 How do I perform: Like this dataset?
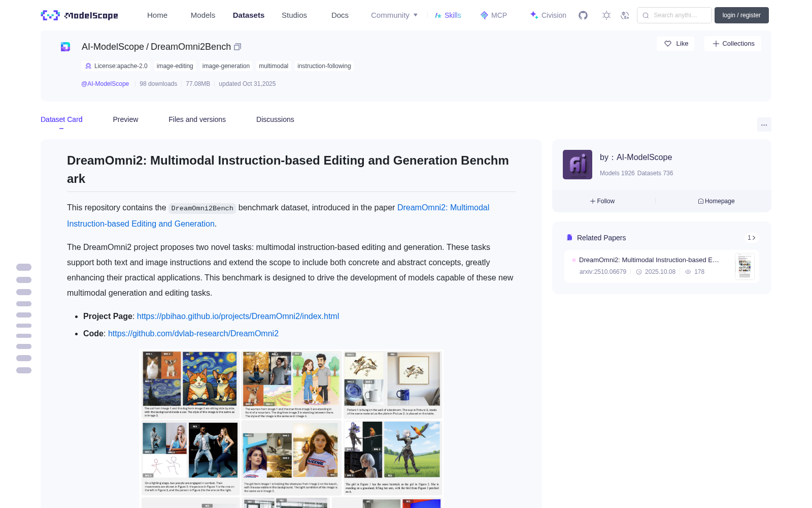point(676,44)
